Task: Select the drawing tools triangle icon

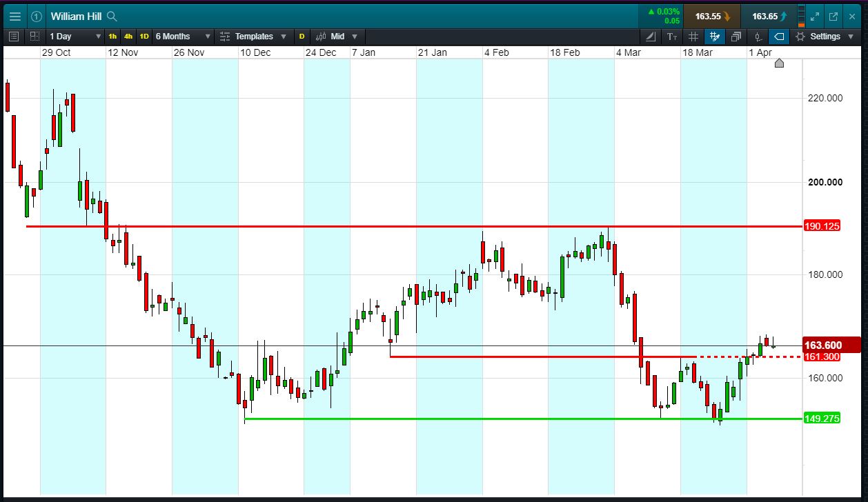Action: (651, 37)
